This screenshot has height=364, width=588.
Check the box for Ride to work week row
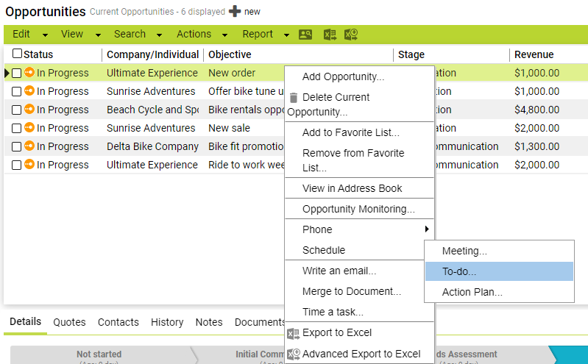click(x=16, y=165)
